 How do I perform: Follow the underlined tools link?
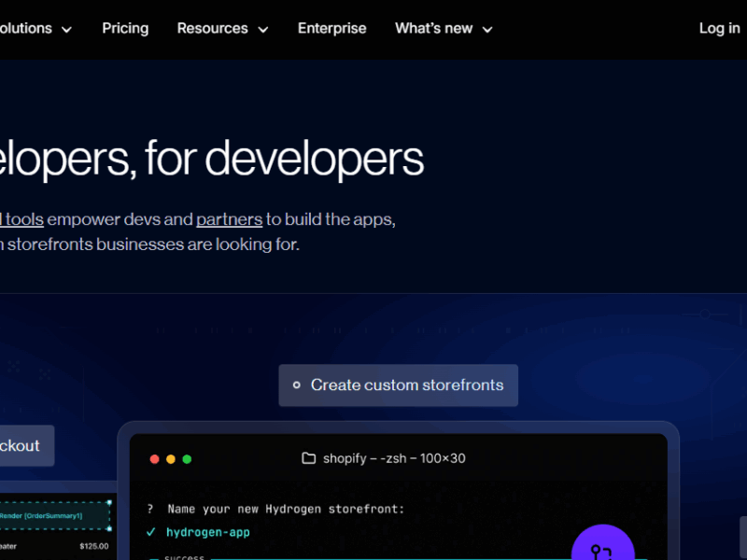(23, 220)
